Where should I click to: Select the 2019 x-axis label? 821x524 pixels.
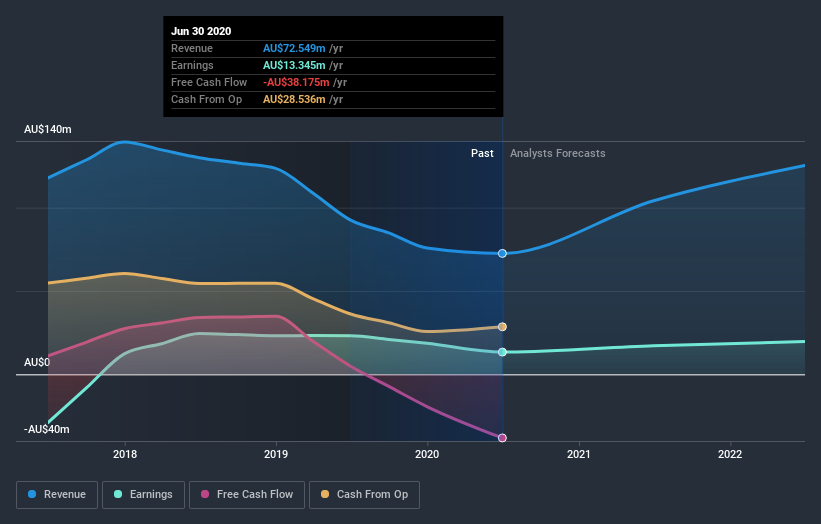276,454
